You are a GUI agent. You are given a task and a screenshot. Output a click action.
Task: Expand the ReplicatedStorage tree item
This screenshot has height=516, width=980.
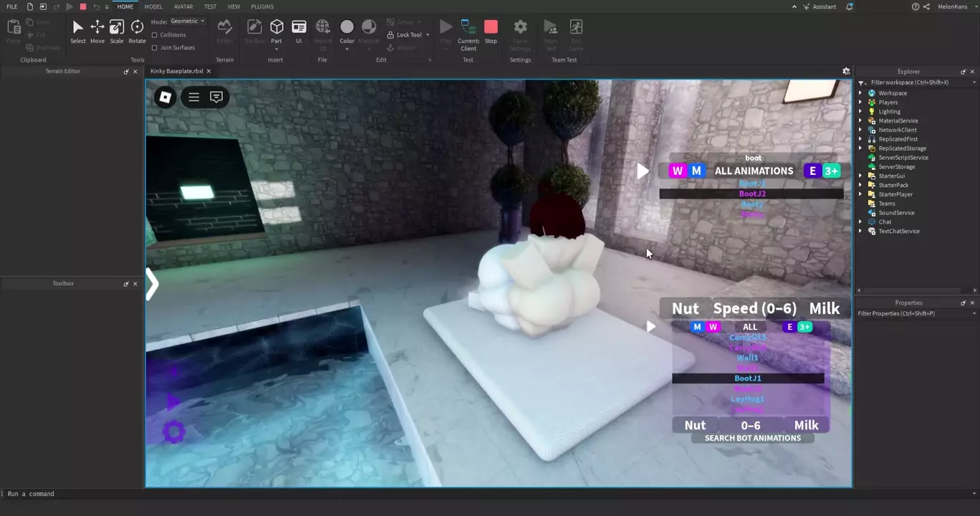pos(860,148)
